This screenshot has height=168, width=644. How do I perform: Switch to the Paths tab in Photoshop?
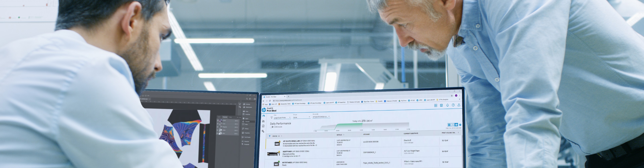[230, 117]
